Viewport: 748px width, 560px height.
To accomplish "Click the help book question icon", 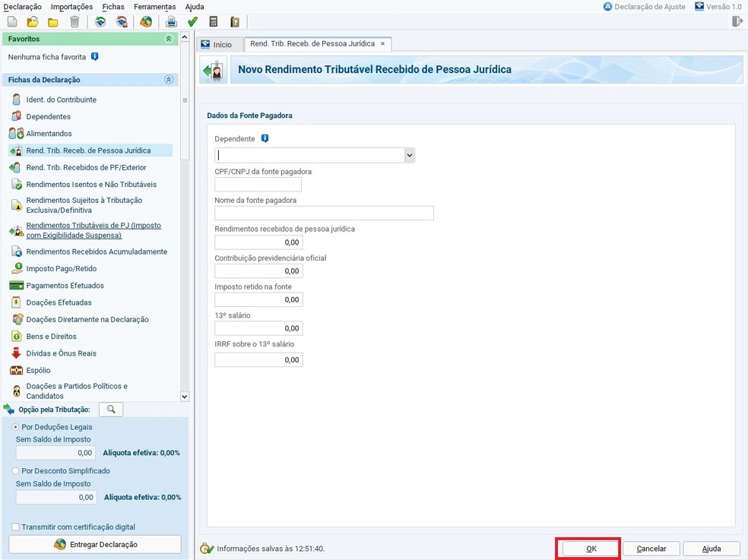I will [234, 22].
